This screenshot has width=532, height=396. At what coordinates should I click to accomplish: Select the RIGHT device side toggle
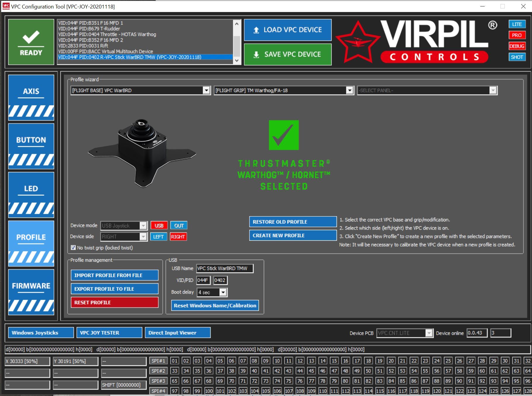(x=178, y=237)
